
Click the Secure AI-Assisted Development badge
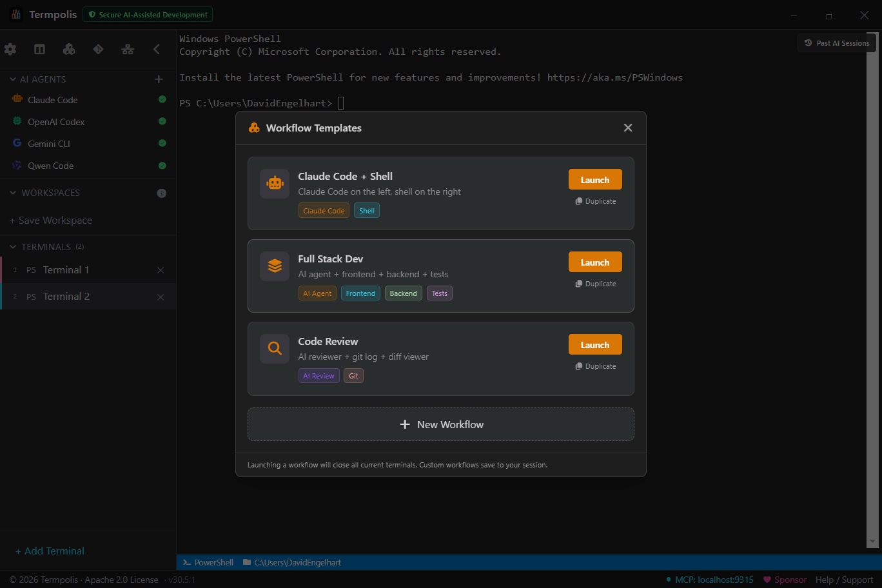pyautogui.click(x=148, y=14)
